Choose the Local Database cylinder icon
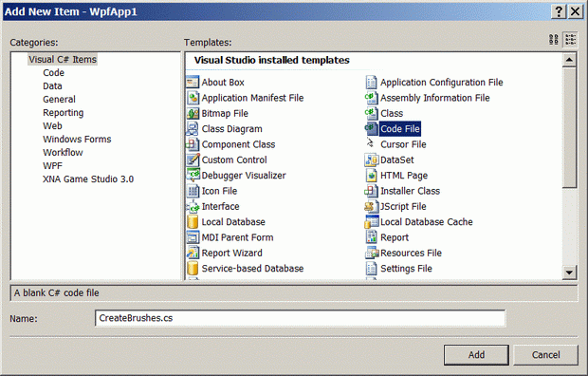 [193, 221]
